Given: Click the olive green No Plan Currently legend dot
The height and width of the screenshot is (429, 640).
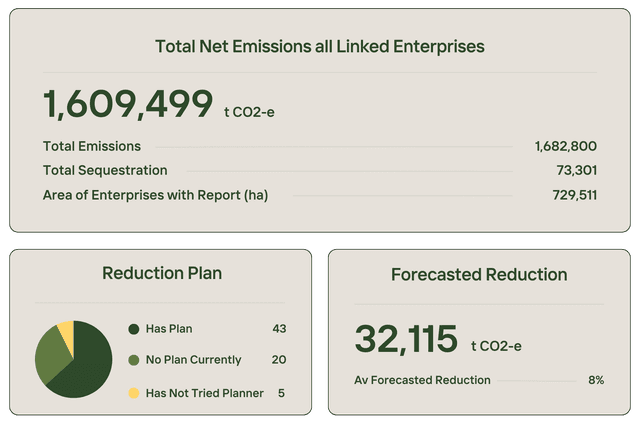Looking at the screenshot, I should click(x=133, y=360).
